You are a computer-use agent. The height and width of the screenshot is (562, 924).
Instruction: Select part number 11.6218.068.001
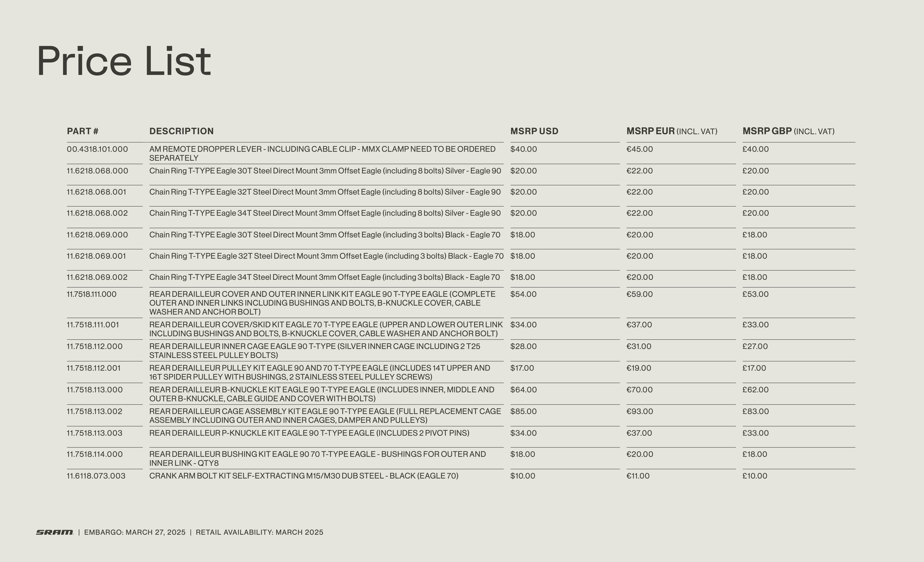click(96, 192)
